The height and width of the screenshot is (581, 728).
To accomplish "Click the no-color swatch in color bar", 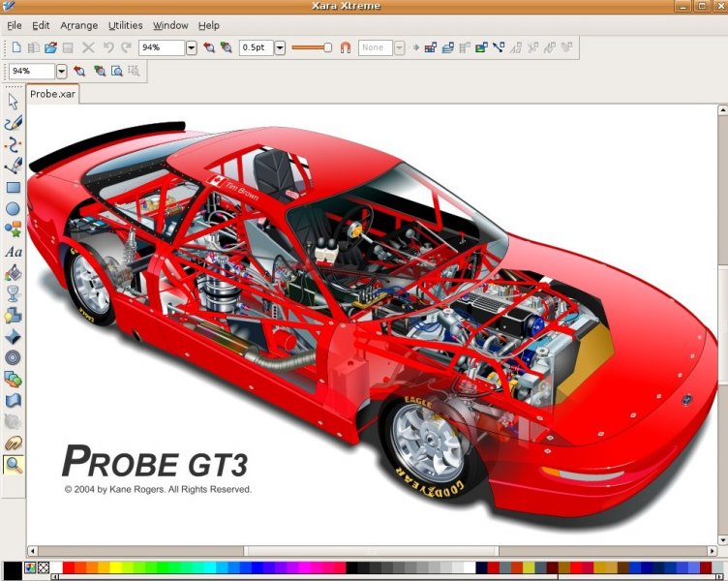I will (44, 567).
